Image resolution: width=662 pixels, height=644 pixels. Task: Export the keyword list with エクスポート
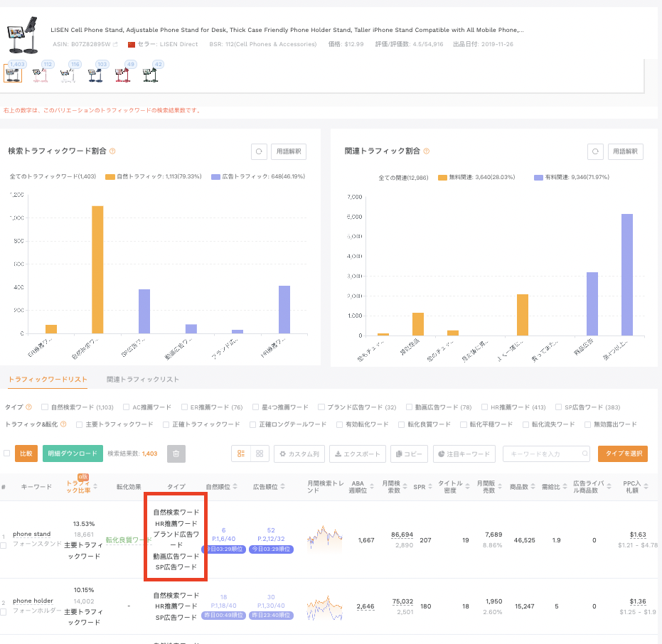tap(358, 454)
